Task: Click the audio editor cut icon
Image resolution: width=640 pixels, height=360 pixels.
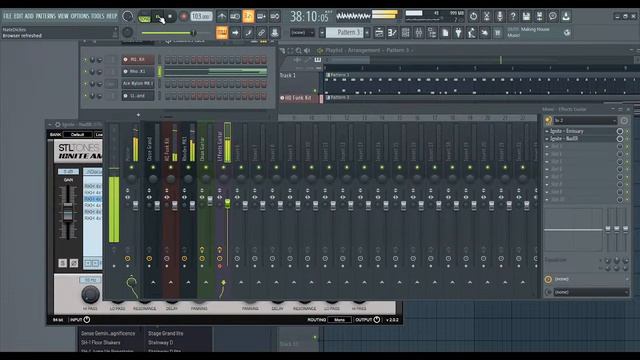Action: [x=487, y=16]
